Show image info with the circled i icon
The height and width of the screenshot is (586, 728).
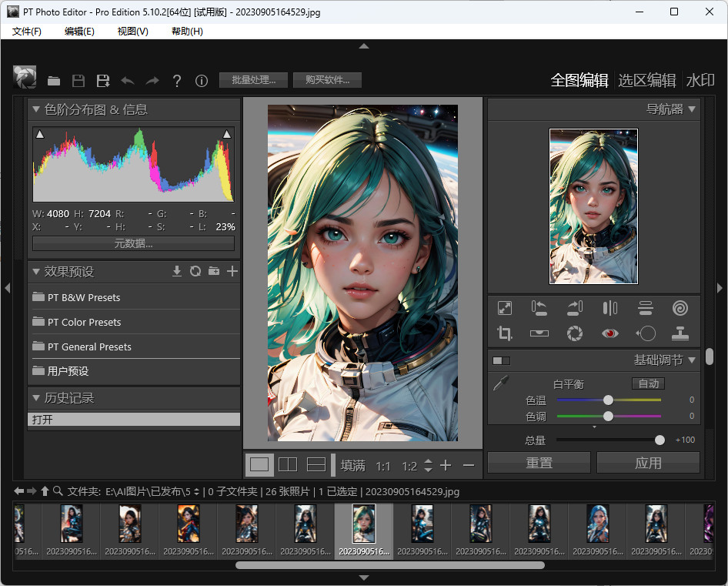tap(202, 81)
